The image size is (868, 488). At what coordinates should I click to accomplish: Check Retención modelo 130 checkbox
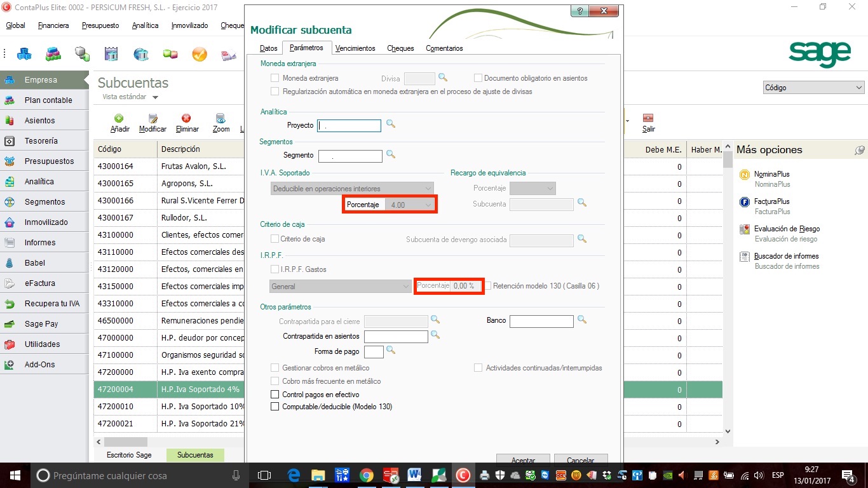pyautogui.click(x=488, y=286)
